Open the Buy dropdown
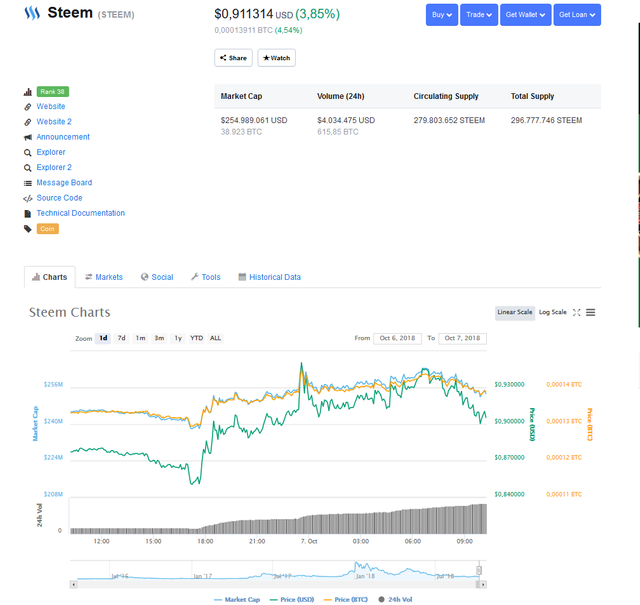This screenshot has width=640, height=605. click(442, 15)
